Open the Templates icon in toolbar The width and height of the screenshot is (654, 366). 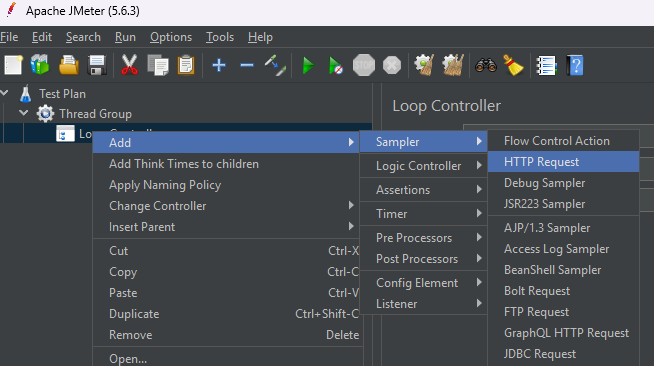click(40, 65)
